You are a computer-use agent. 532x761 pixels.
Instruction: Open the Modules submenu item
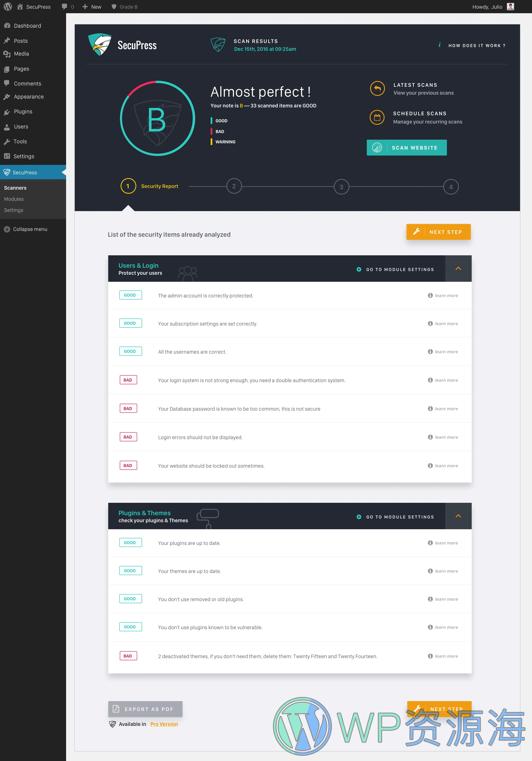tap(14, 199)
